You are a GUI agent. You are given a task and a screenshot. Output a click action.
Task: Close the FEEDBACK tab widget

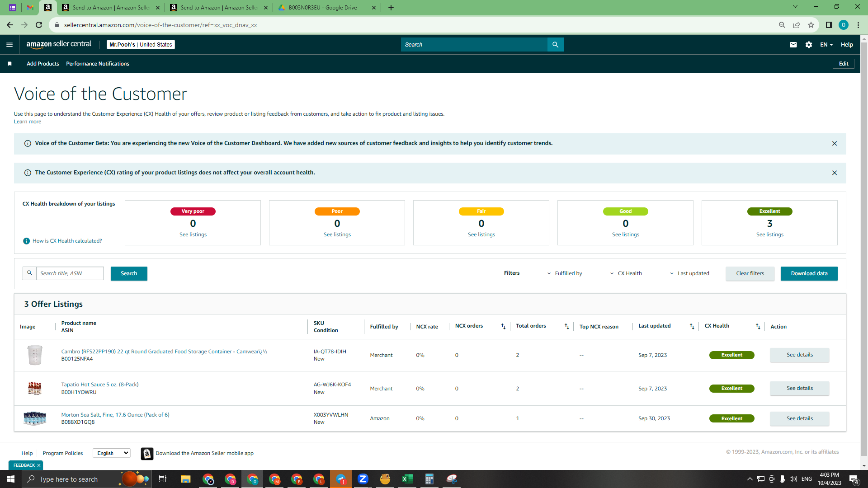pos(39,465)
